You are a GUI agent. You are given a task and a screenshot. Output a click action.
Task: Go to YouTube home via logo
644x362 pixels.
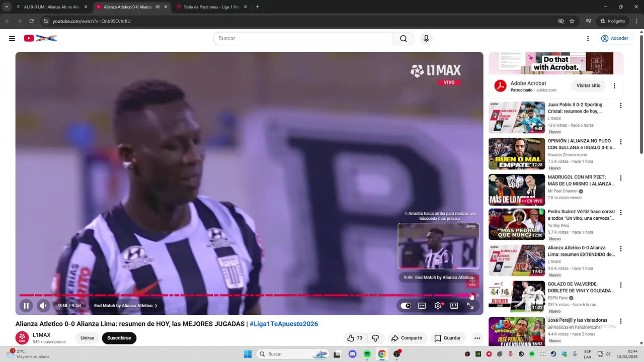point(40,38)
